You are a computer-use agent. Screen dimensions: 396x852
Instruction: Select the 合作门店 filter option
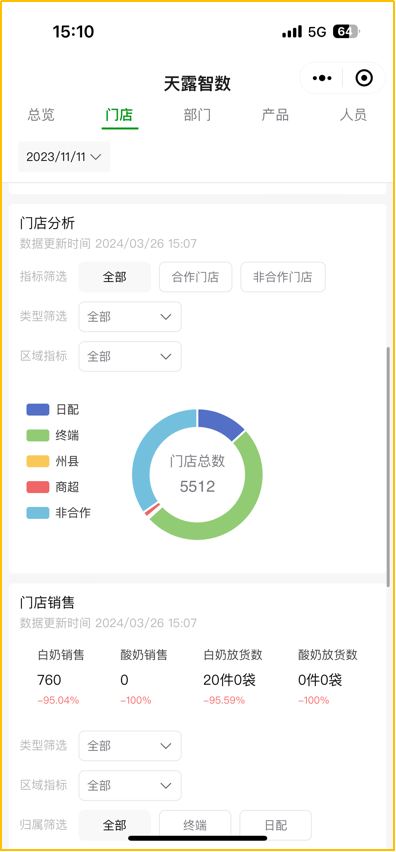(x=196, y=277)
